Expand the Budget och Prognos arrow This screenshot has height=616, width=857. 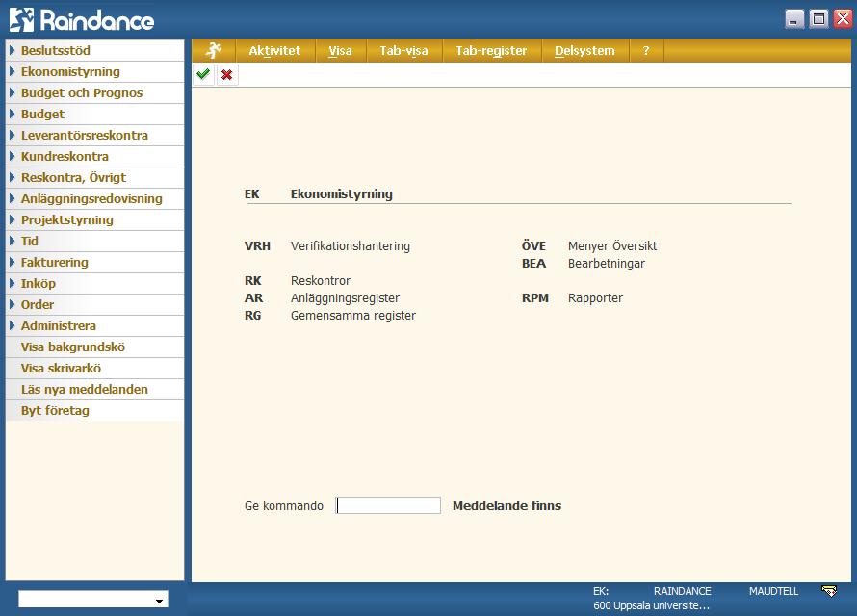coord(12,92)
